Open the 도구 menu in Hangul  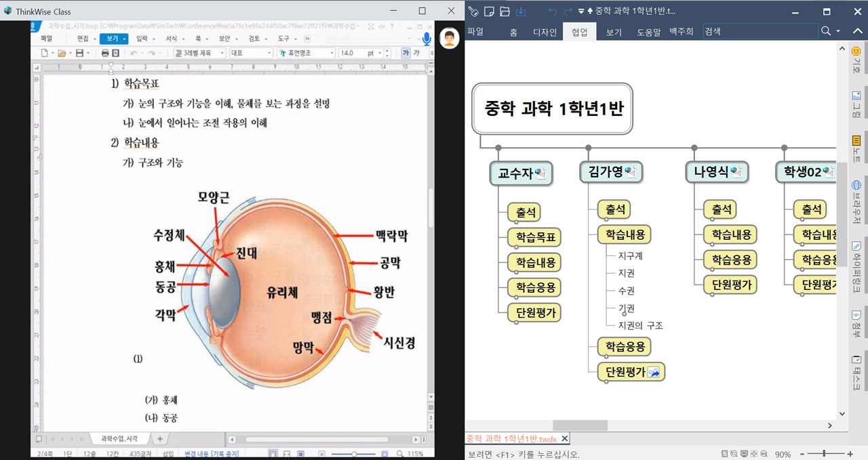[285, 39]
